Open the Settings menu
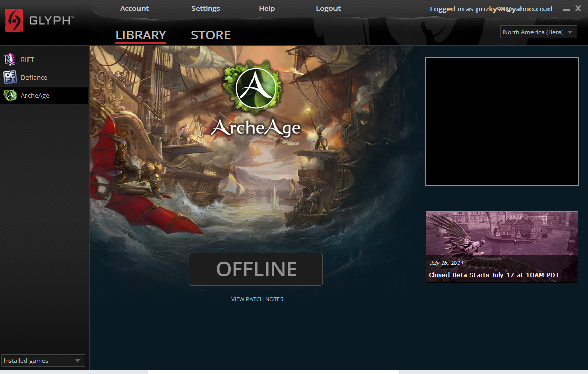The image size is (588, 374). tap(206, 9)
